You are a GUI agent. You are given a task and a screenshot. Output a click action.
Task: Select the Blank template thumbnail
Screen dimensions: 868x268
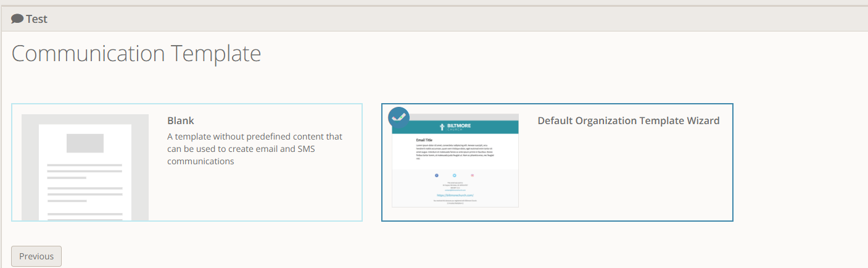pyautogui.click(x=85, y=167)
